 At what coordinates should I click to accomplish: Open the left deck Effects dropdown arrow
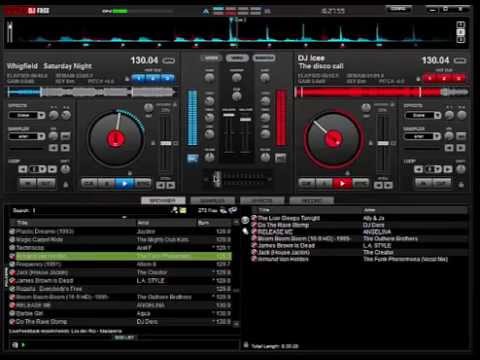[x=41, y=115]
